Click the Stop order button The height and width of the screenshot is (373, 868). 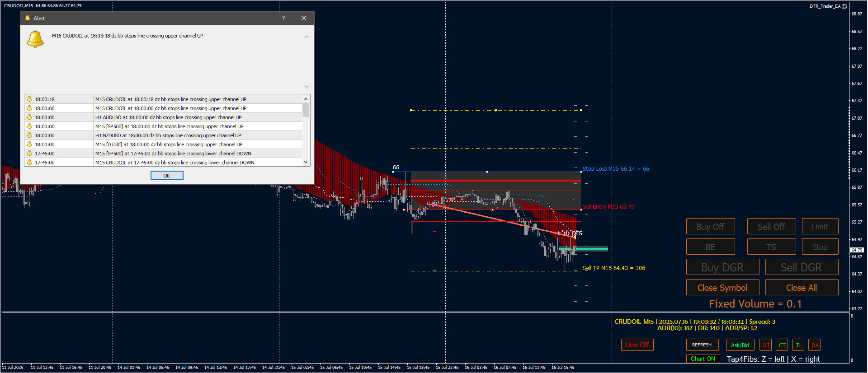[x=820, y=247]
